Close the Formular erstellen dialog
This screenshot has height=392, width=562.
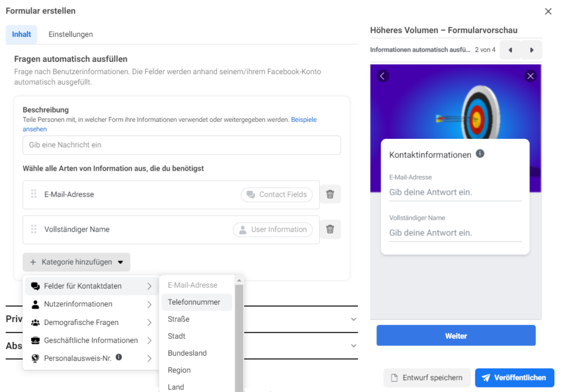click(548, 12)
